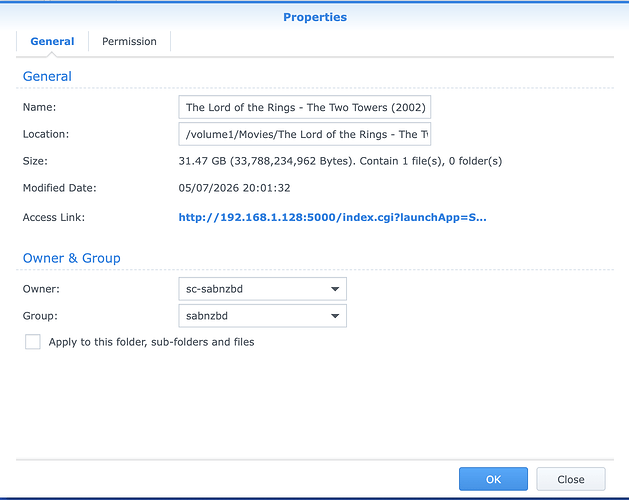The height and width of the screenshot is (500, 629).
Task: Dismiss dialog with Close button
Action: tap(570, 479)
